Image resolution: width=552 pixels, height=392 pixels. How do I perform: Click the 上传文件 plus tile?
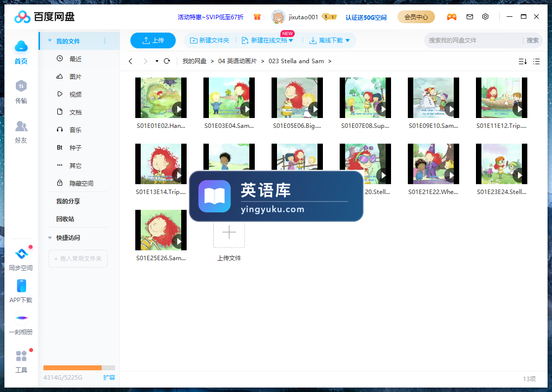pos(229,233)
